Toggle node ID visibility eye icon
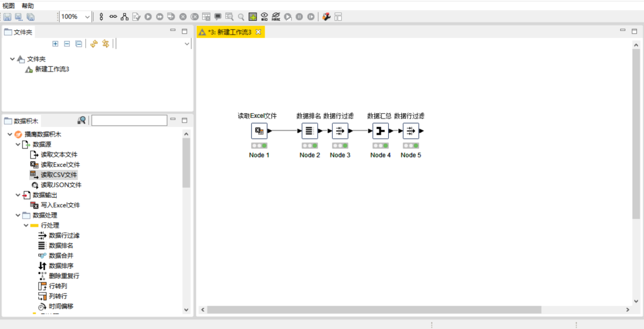Image resolution: width=644 pixels, height=329 pixels. click(x=265, y=17)
